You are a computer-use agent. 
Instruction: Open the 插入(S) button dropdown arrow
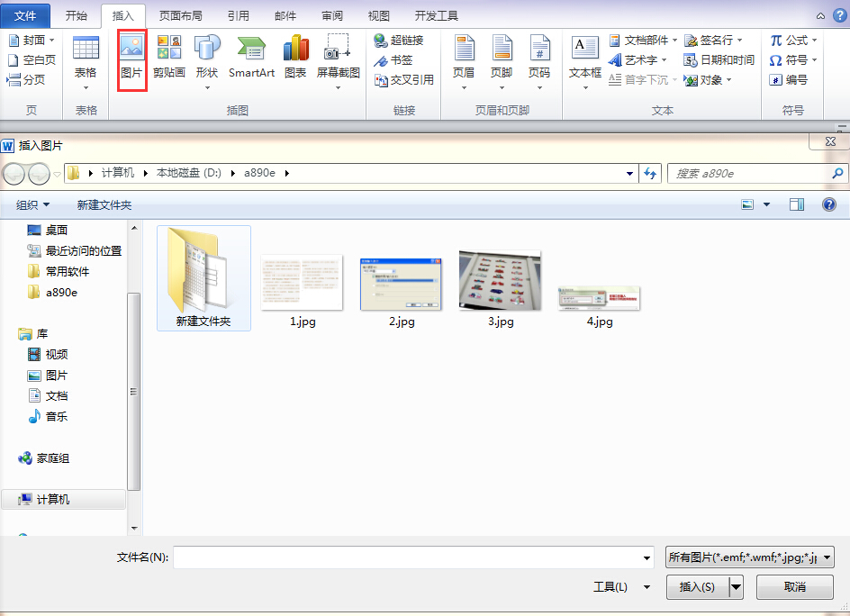[x=736, y=586]
